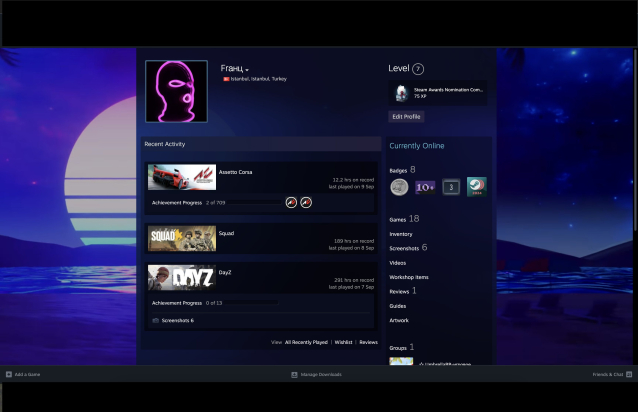Open the purple 10+ badge
Screen dimensions: 638x412
click(x=425, y=187)
